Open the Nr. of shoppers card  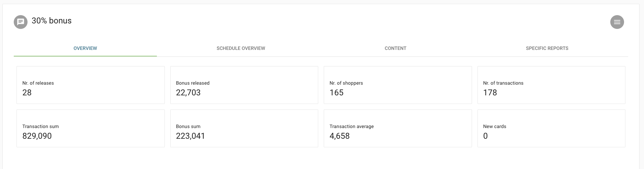(x=398, y=85)
